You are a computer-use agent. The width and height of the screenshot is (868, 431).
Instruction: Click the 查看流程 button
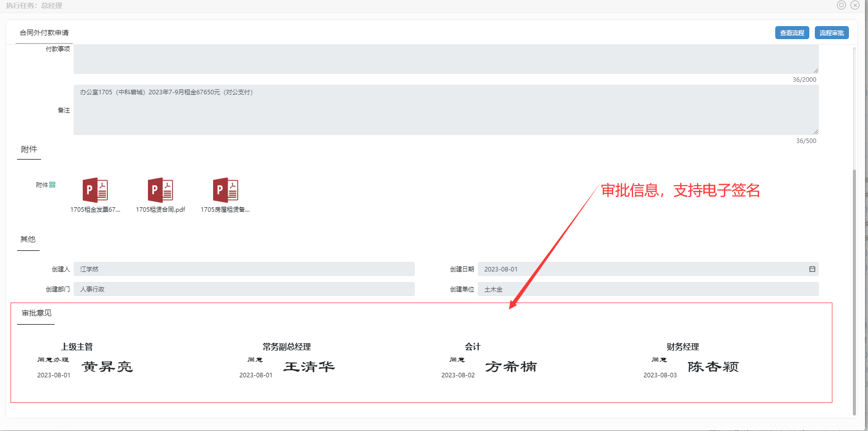coord(792,33)
